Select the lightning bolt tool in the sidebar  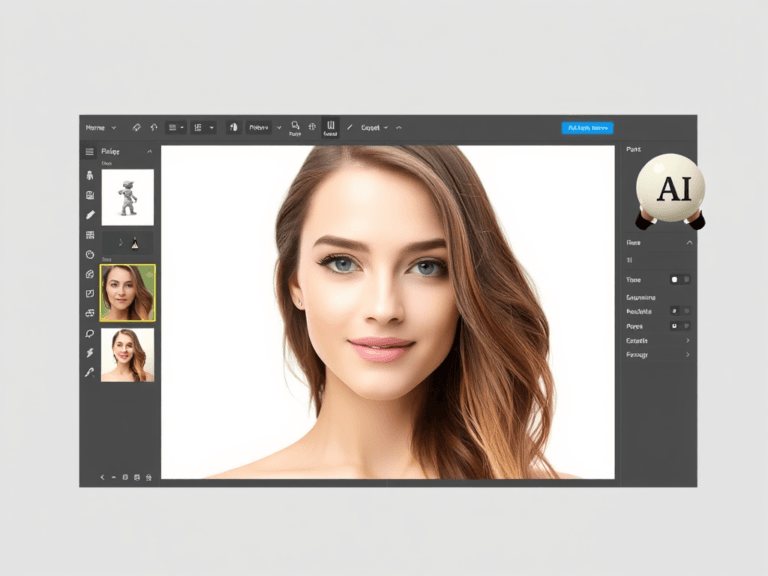coord(90,353)
